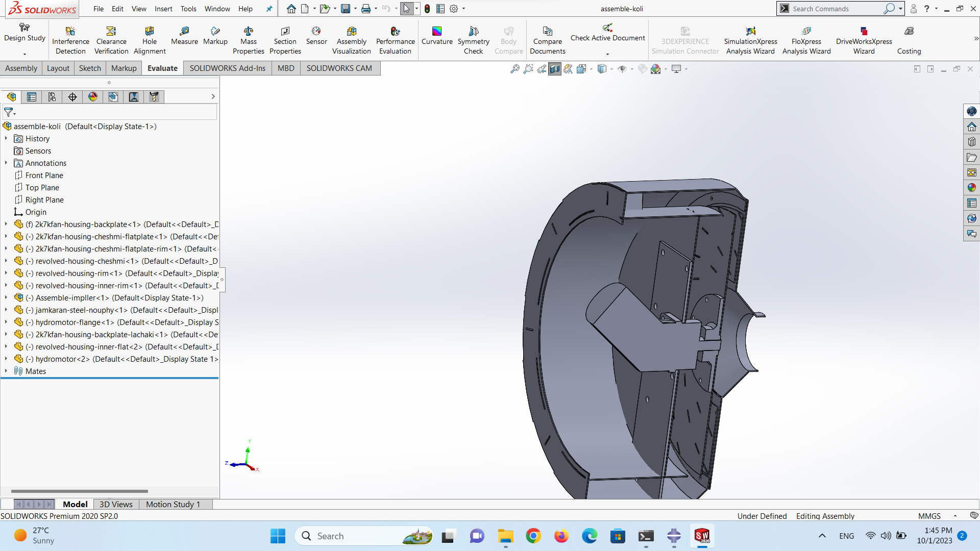Open the Check Active Document dropdown arrow

pos(607,54)
